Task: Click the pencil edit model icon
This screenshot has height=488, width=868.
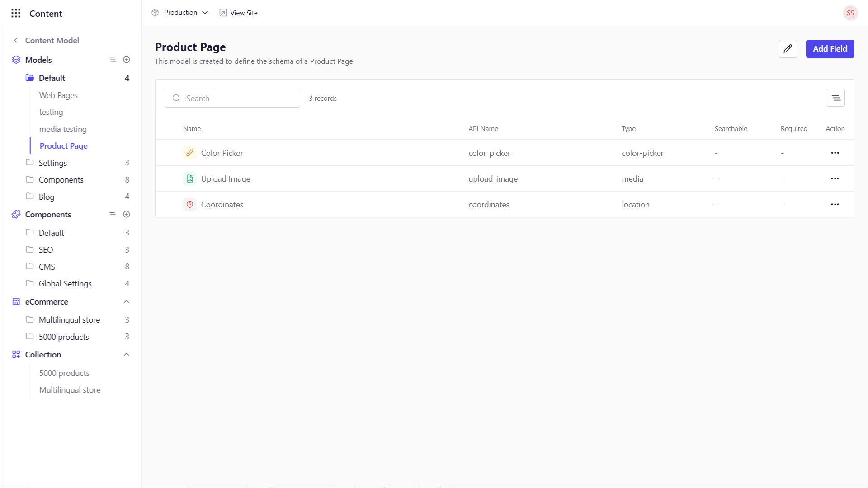Action: pyautogui.click(x=788, y=49)
